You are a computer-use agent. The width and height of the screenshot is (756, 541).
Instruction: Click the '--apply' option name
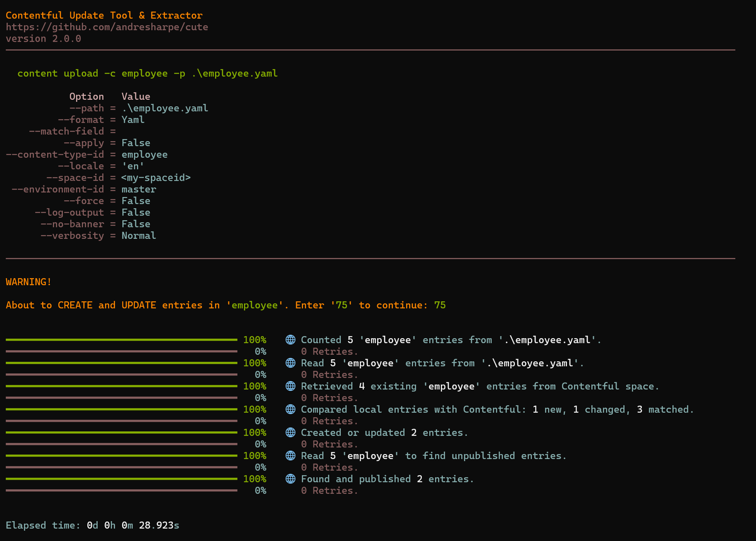[84, 143]
